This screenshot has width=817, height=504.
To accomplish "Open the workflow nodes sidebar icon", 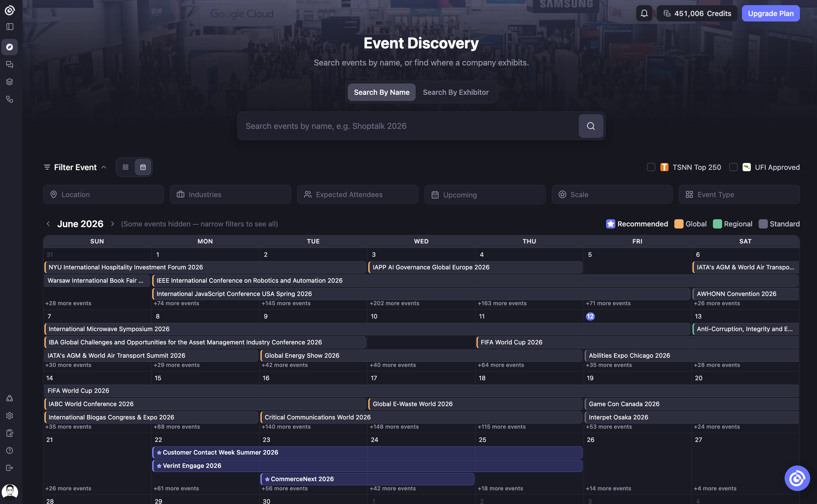I will 10,99.
